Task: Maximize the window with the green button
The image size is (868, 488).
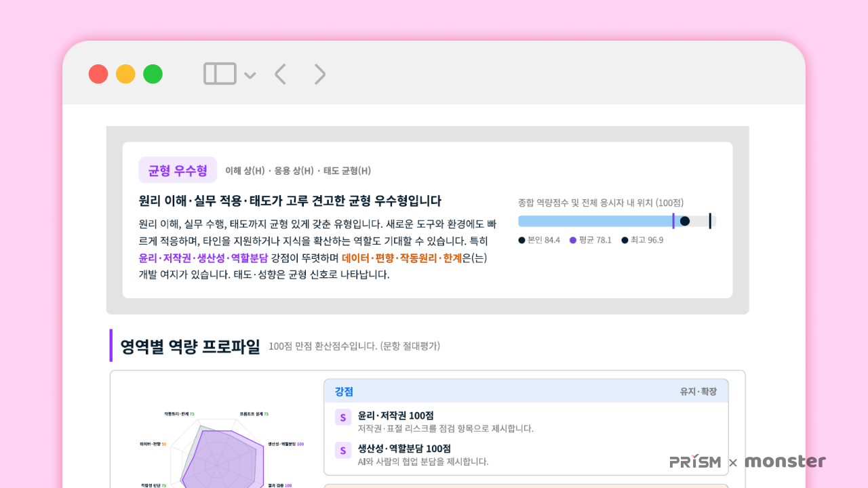Action: [x=153, y=74]
